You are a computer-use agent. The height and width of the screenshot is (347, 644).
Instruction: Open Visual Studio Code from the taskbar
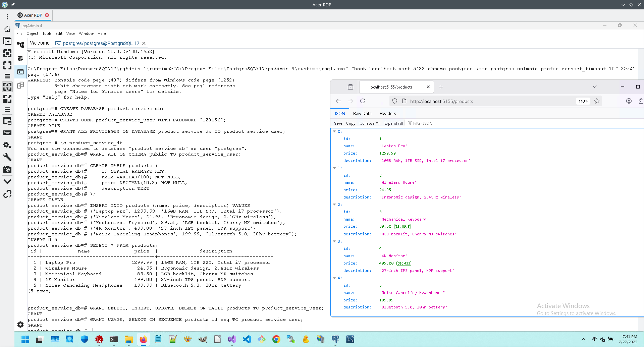click(247, 339)
